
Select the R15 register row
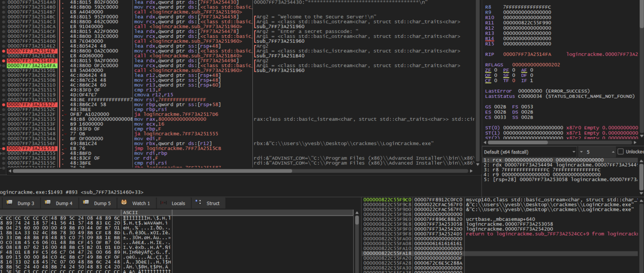point(518,44)
